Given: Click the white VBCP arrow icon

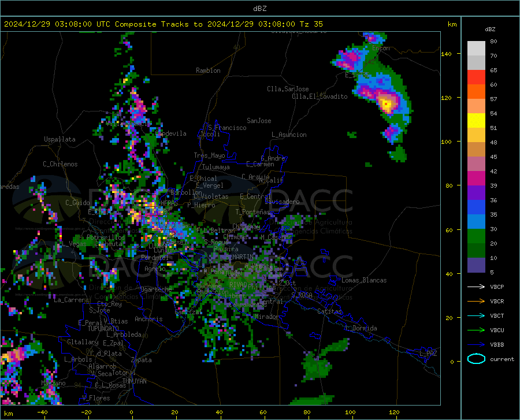Looking at the screenshot, I should point(476,287).
